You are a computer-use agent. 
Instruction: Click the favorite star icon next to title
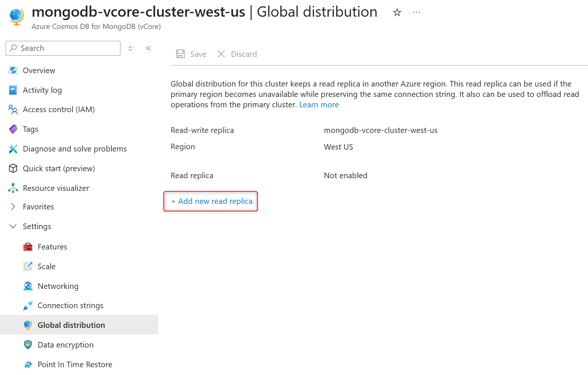point(397,13)
